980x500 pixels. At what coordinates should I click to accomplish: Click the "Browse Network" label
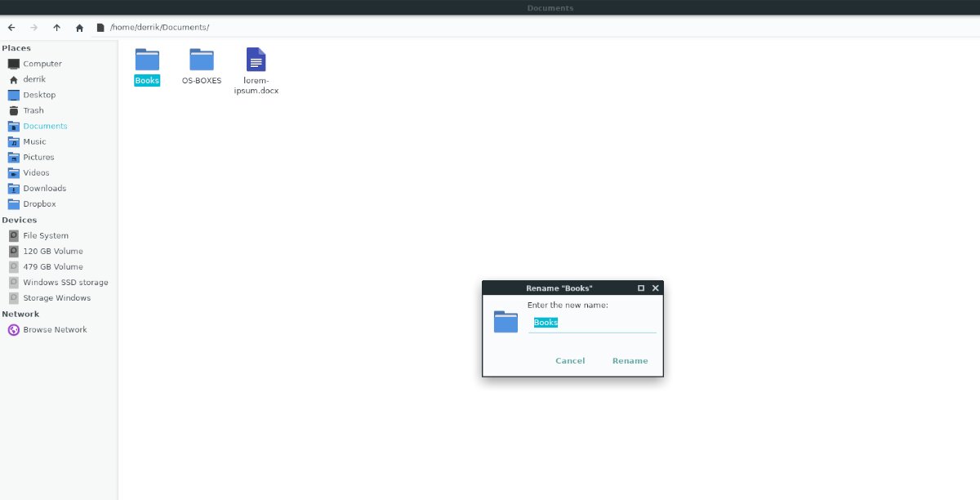pos(55,329)
